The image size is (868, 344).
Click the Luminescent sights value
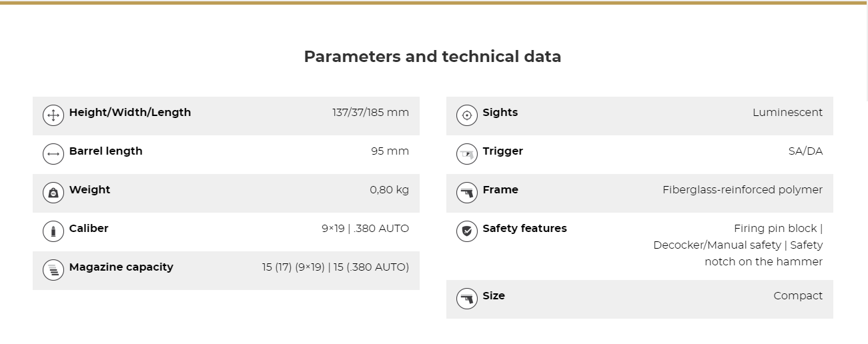click(x=787, y=113)
